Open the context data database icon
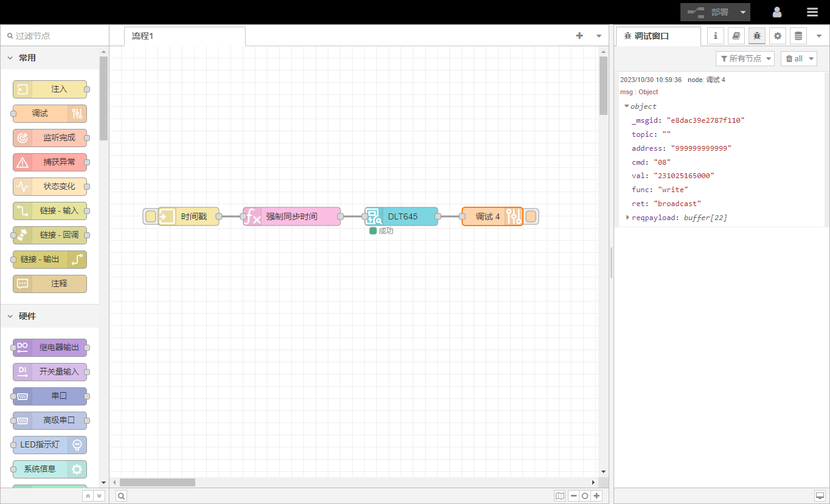The width and height of the screenshot is (830, 504). tap(798, 36)
